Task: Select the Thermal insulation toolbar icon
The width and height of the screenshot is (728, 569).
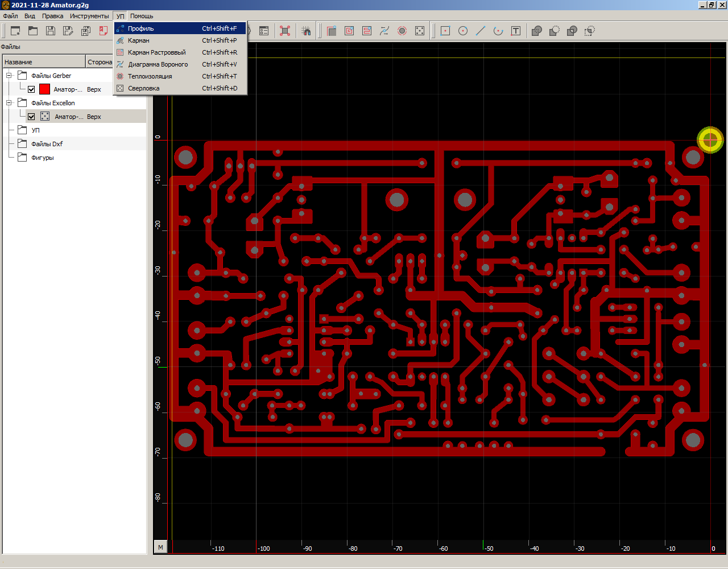Action: pyautogui.click(x=402, y=31)
